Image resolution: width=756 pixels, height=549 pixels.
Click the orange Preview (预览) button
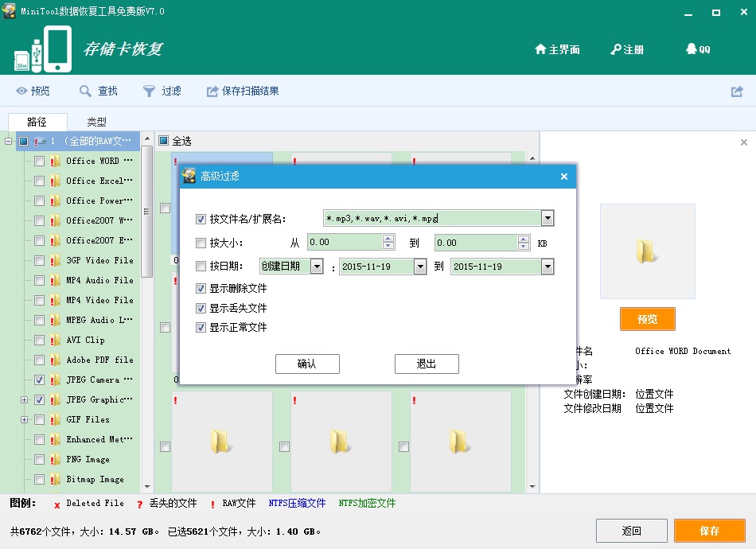tap(648, 319)
